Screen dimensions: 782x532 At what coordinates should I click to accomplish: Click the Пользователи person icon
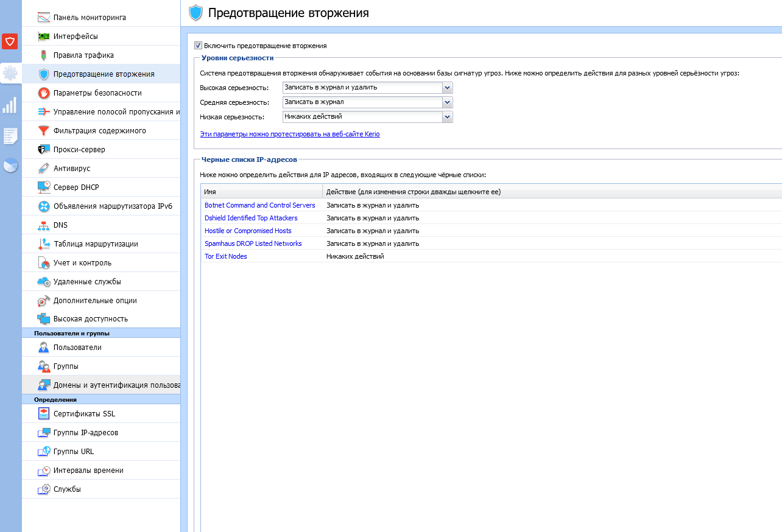pos(44,347)
